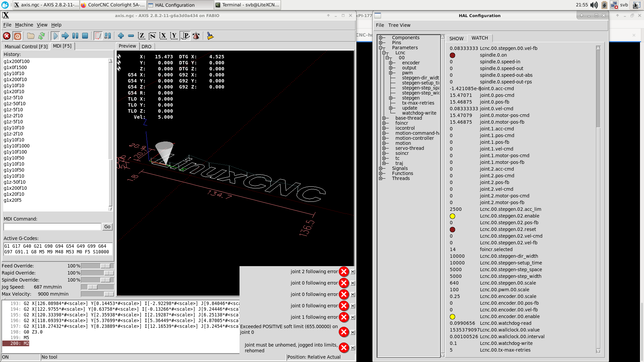Dismiss joint 1 following error notification
The height and width of the screenshot is (362, 644).
pos(353,317)
